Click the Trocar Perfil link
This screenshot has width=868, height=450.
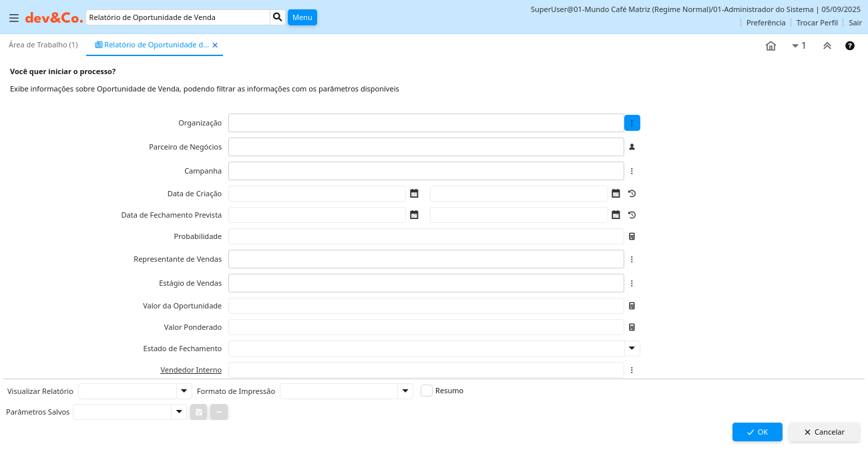817,23
